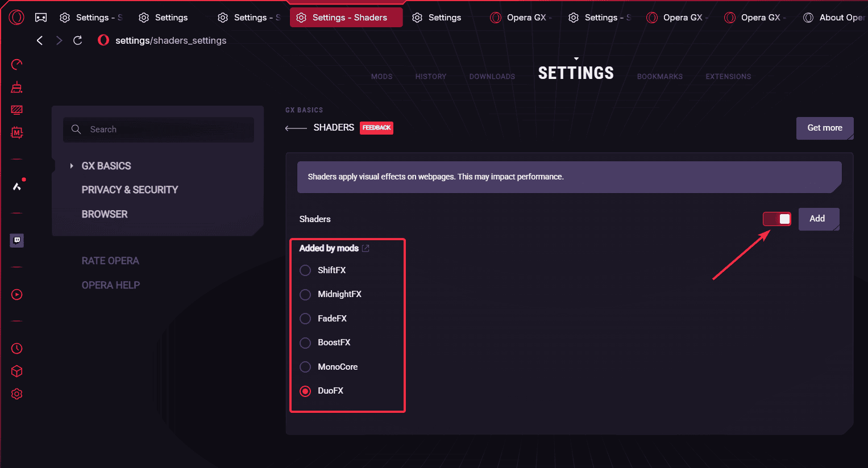Open the Player icon in sidebar

(17, 294)
